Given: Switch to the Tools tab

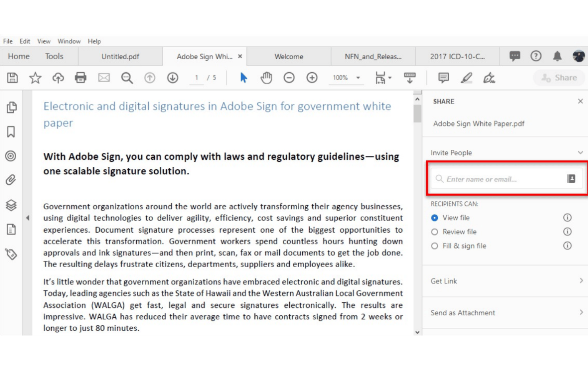Looking at the screenshot, I should pos(54,56).
